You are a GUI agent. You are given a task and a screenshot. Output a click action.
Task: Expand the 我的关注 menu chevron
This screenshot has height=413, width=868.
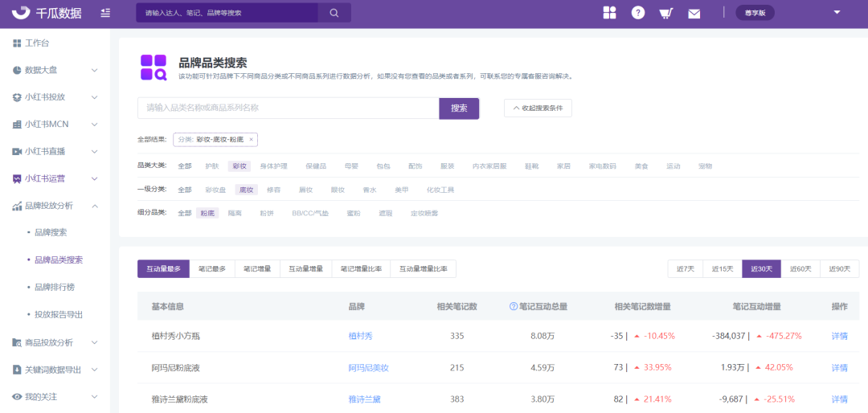pyautogui.click(x=95, y=397)
